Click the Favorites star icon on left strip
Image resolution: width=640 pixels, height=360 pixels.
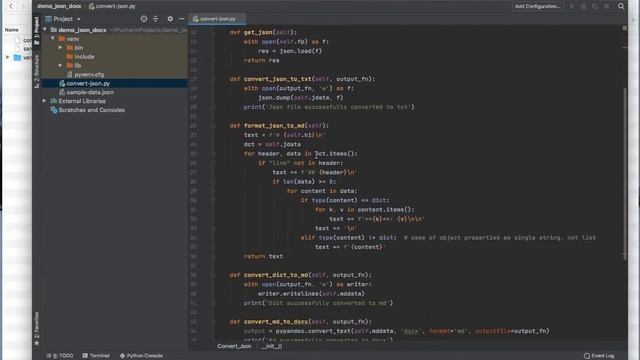[37, 343]
